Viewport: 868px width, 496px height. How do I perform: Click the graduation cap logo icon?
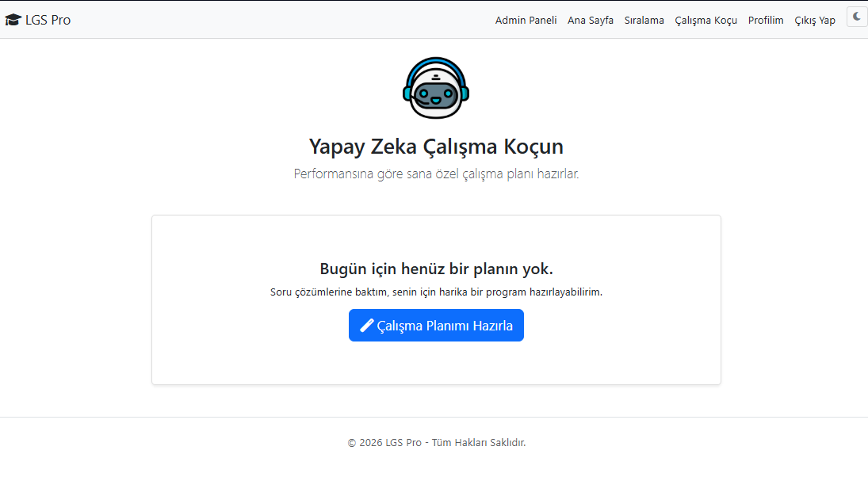click(x=13, y=20)
